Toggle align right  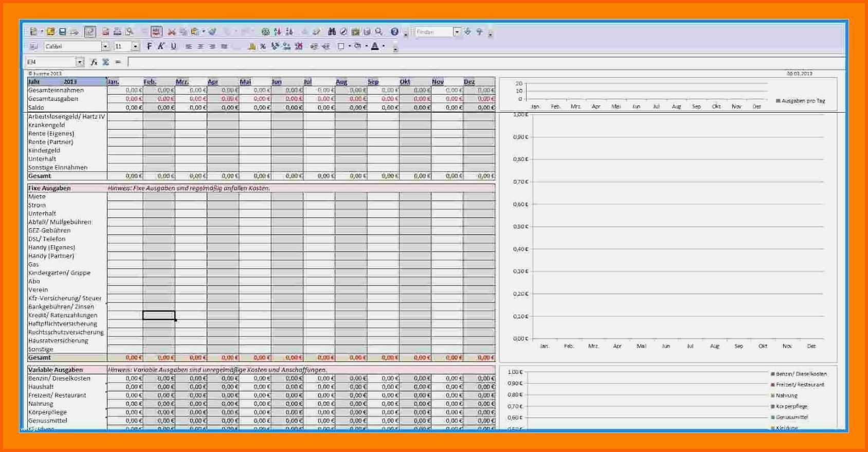point(212,47)
